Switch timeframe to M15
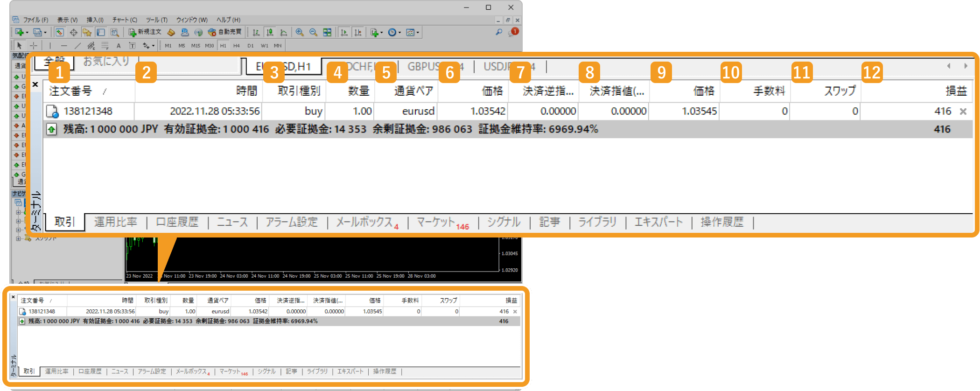This screenshot has height=391, width=980. point(196,46)
